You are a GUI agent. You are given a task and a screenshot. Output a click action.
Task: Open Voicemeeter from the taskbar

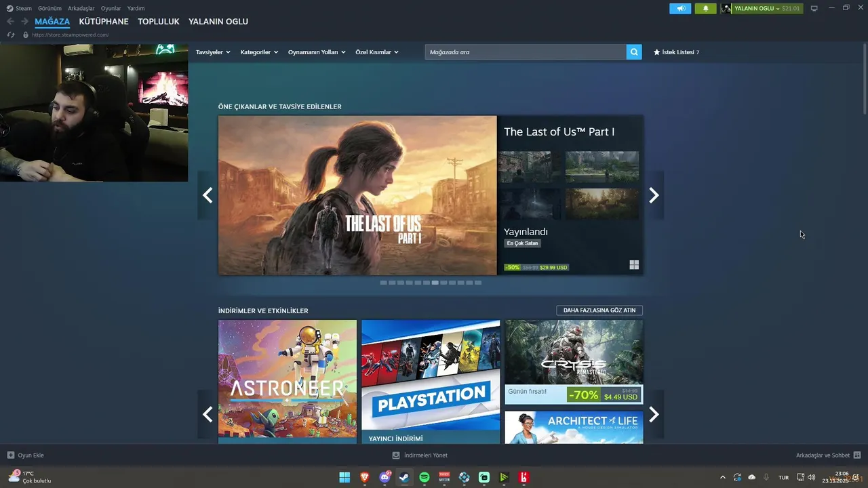pyautogui.click(x=444, y=477)
